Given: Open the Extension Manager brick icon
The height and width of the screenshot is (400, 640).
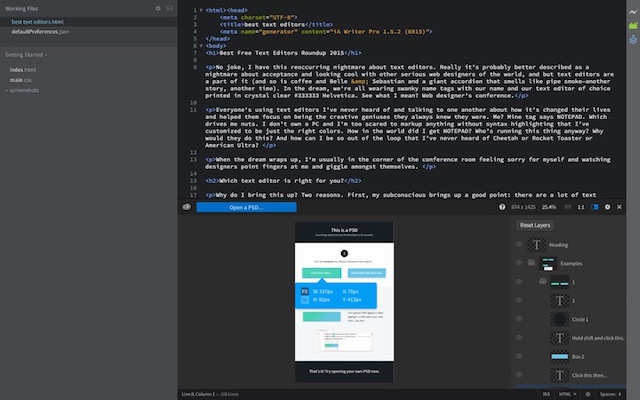Looking at the screenshot, I should coord(633,26).
